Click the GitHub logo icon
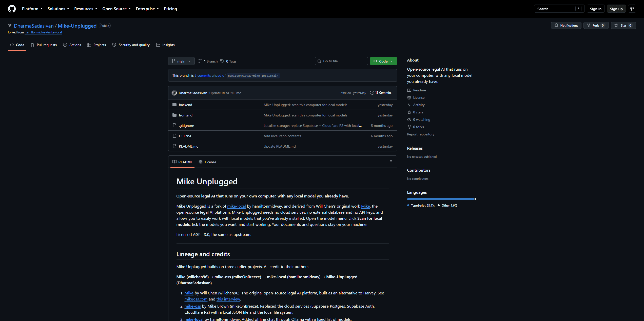This screenshot has width=644, height=321. (x=12, y=9)
